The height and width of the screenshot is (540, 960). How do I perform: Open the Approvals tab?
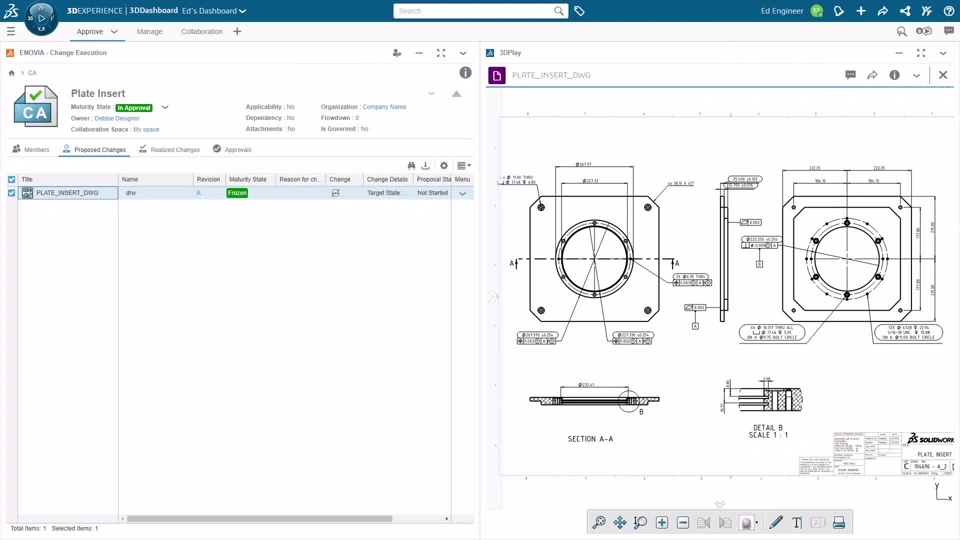point(232,149)
